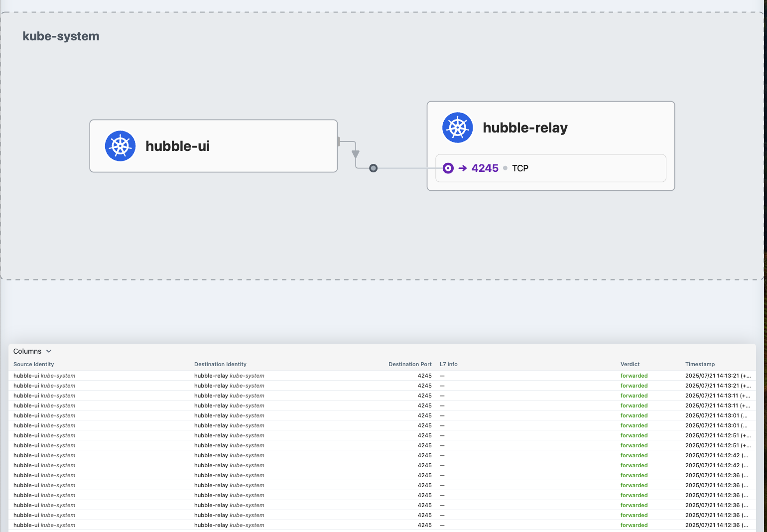Click the Timestamp column header
The height and width of the screenshot is (532, 767).
[700, 364]
